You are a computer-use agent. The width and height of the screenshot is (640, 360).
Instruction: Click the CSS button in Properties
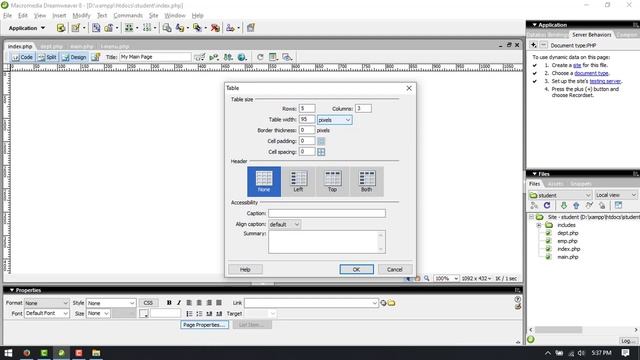pyautogui.click(x=148, y=303)
